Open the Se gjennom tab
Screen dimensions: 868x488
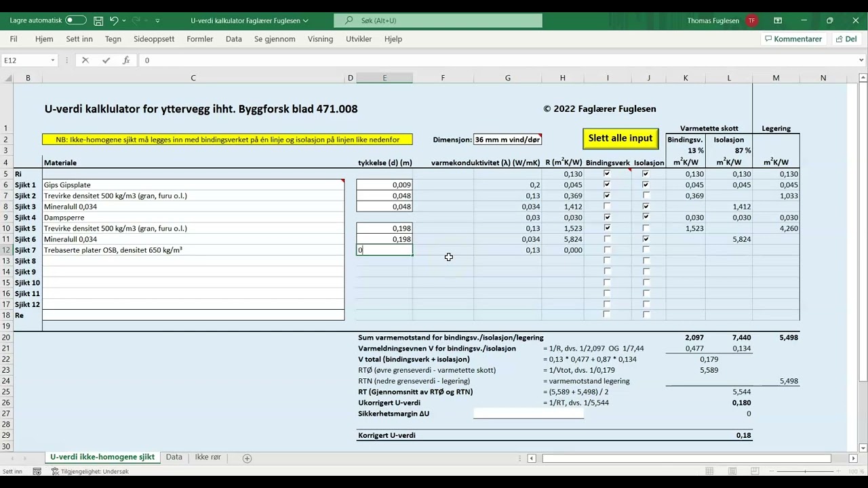click(x=275, y=39)
